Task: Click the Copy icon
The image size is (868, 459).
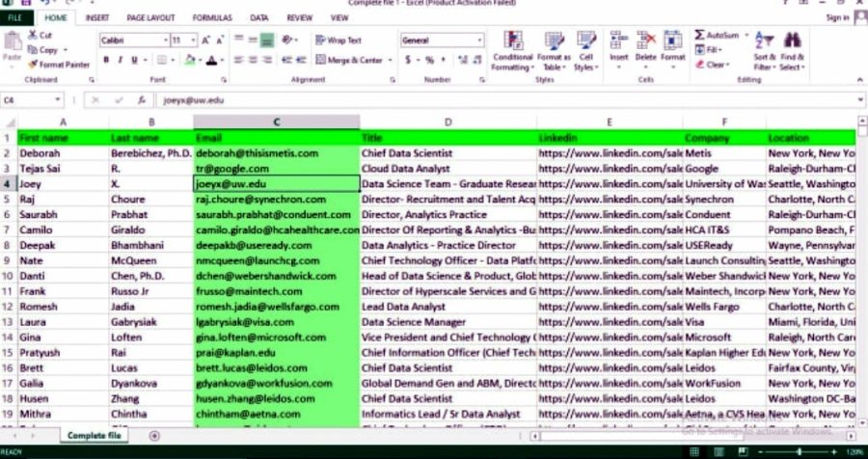Action: [33, 50]
